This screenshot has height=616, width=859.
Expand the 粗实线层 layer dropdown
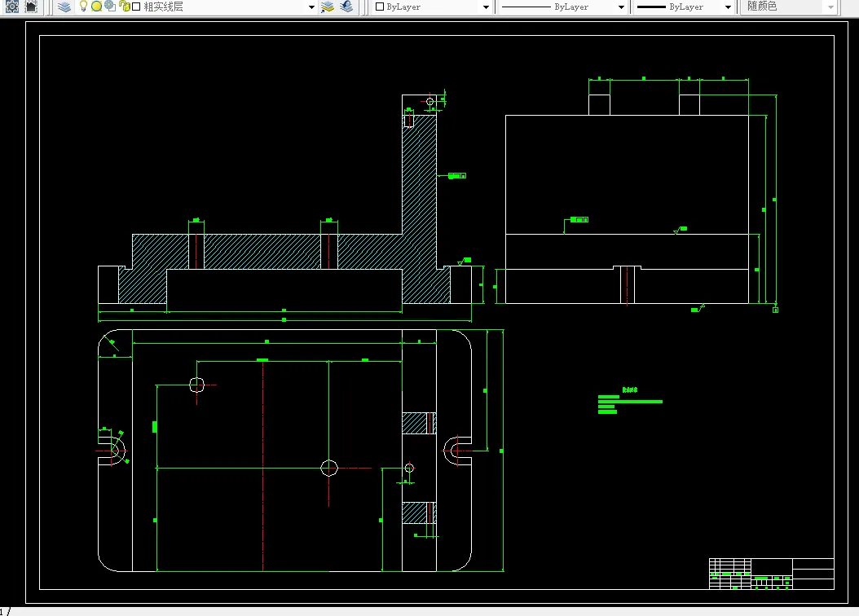coord(311,7)
